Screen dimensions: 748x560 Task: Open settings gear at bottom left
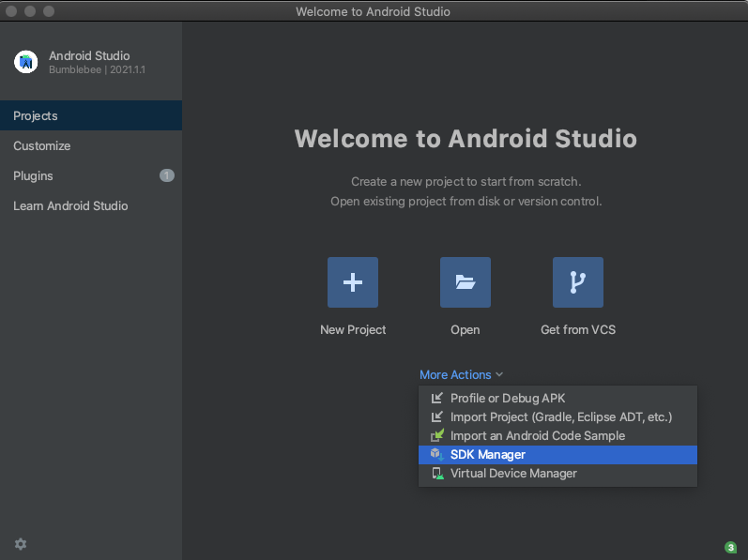tap(21, 544)
